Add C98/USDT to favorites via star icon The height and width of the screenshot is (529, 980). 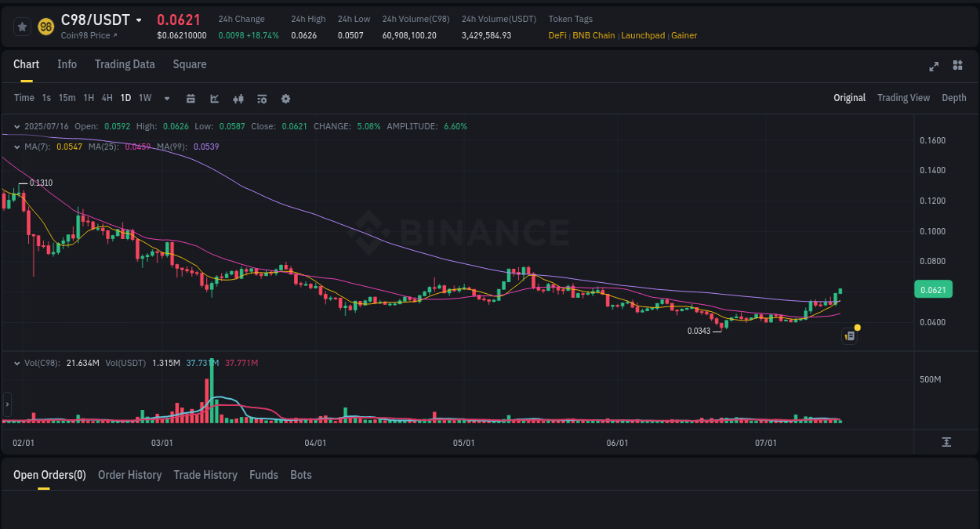click(x=21, y=26)
